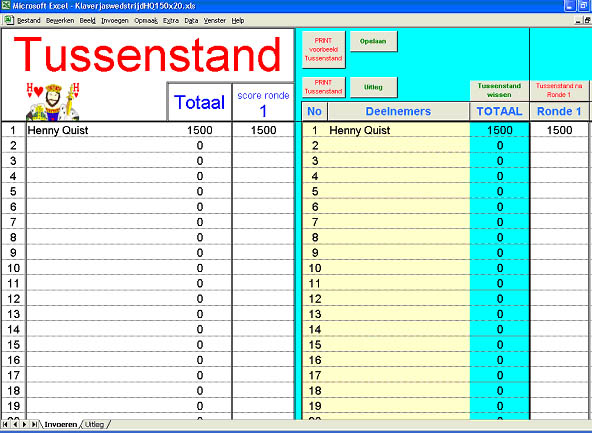Screen dimensions: 592x435
Task: Open the Bestand menu
Action: coord(29,20)
